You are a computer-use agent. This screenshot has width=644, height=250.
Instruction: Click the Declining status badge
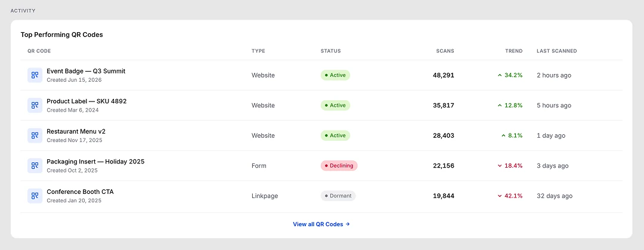[339, 166]
